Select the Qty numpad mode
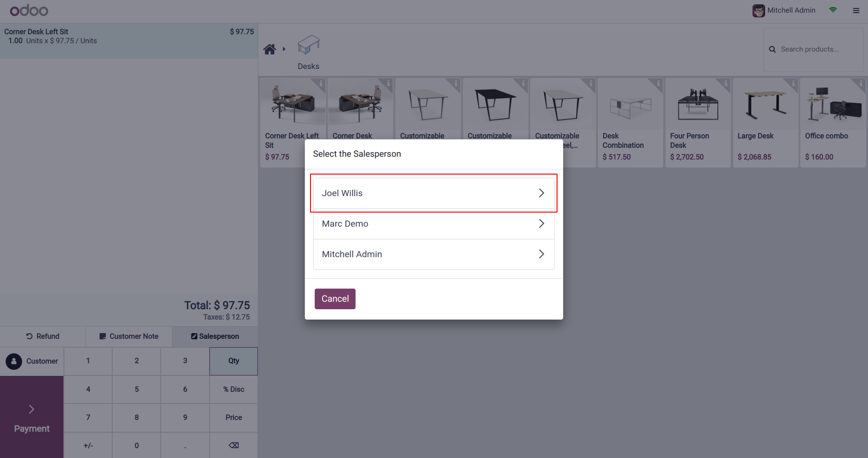The height and width of the screenshot is (458, 868). point(233,361)
